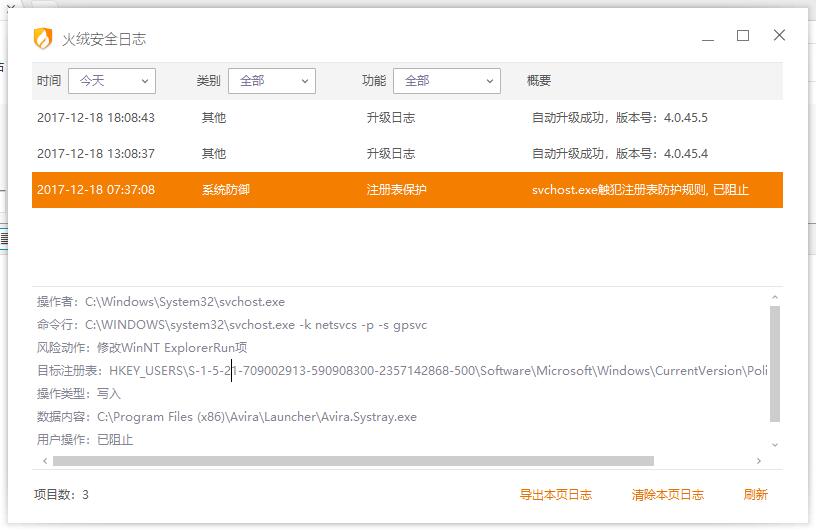Click details scroll-down arrow
Viewport: 816px width, 531px height.
775,445
